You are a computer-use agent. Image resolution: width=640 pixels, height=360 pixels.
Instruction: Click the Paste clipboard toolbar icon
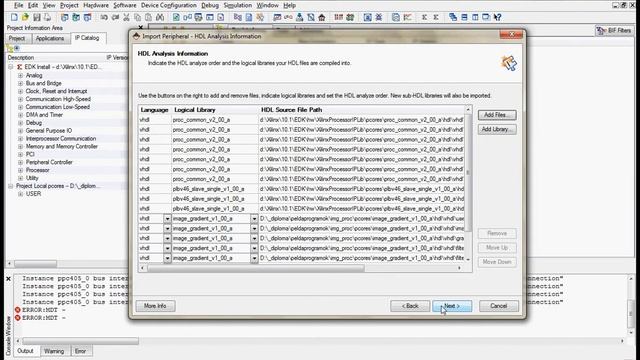click(149, 17)
